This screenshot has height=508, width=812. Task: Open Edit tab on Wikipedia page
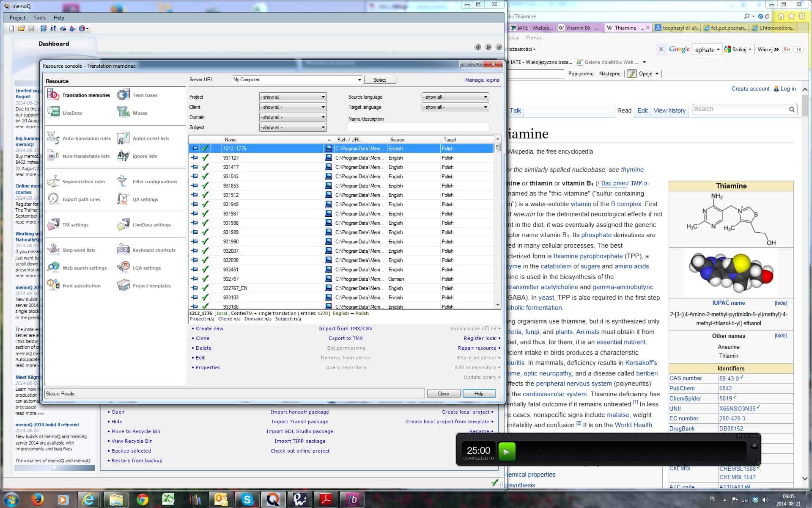pyautogui.click(x=642, y=110)
